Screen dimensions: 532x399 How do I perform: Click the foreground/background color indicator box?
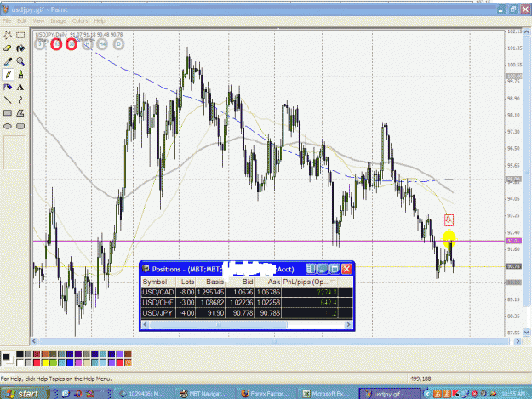(x=7, y=358)
